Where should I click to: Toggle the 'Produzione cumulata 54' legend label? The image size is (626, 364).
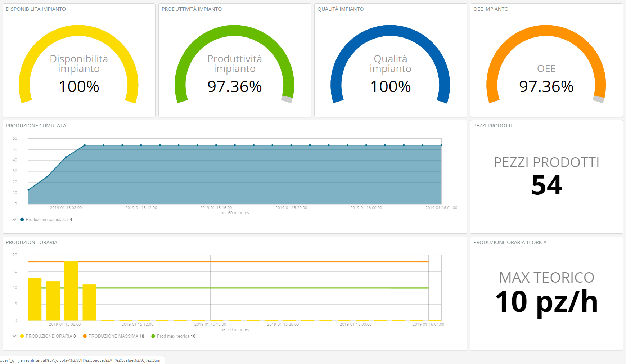[49, 220]
